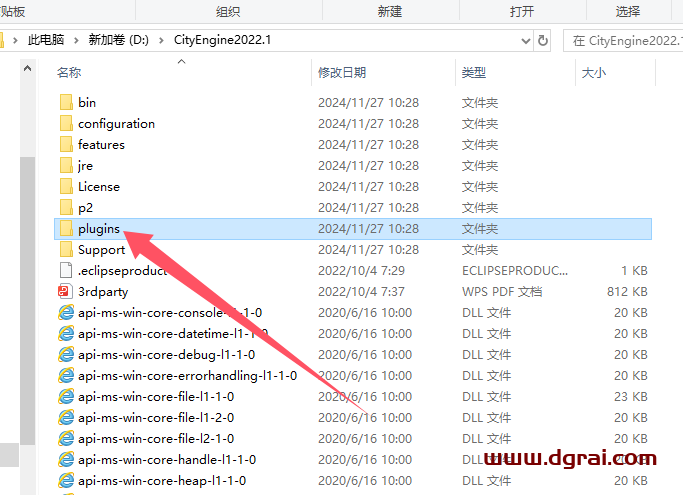Click the jre folder icon
This screenshot has height=495, width=683.
coord(66,166)
